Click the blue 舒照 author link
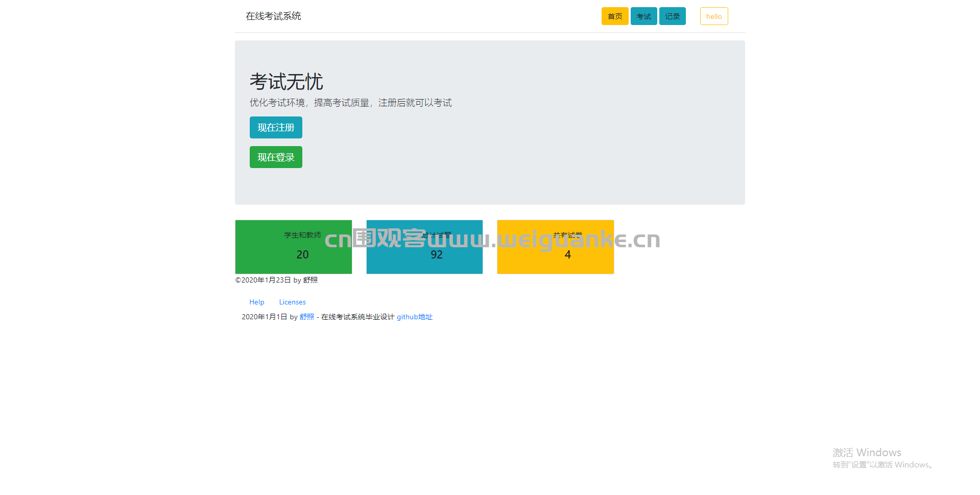Screen dimensions: 980x495 pos(307,317)
